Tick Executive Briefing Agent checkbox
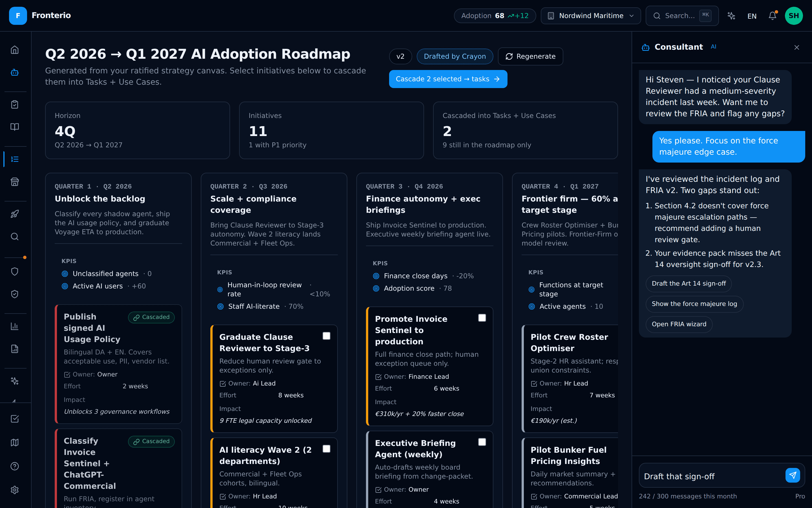 click(482, 442)
